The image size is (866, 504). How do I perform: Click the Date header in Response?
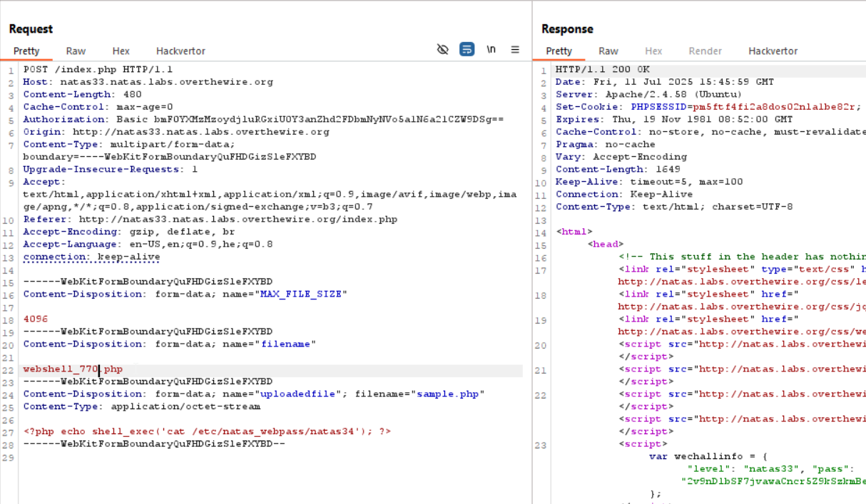665,82
